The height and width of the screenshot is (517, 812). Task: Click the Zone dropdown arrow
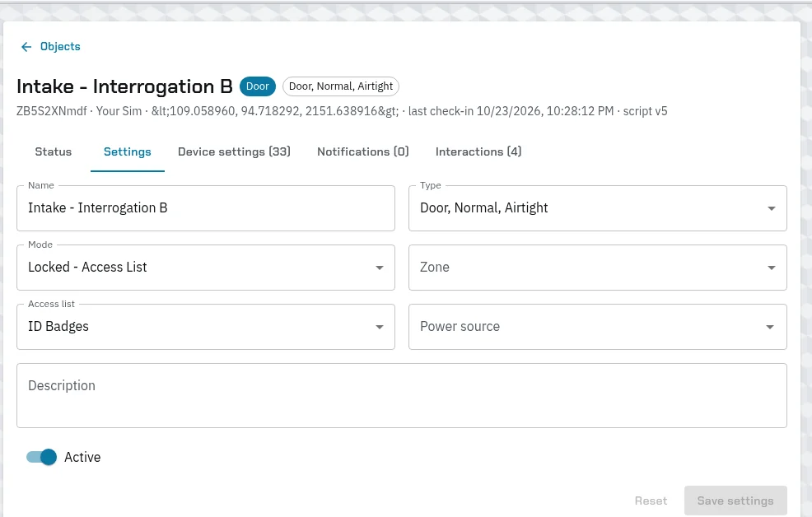click(x=771, y=268)
